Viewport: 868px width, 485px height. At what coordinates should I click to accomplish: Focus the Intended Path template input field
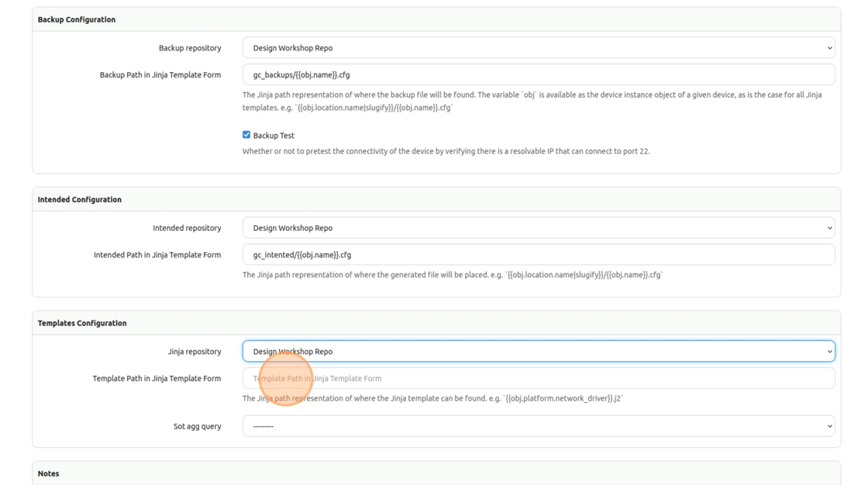click(538, 255)
